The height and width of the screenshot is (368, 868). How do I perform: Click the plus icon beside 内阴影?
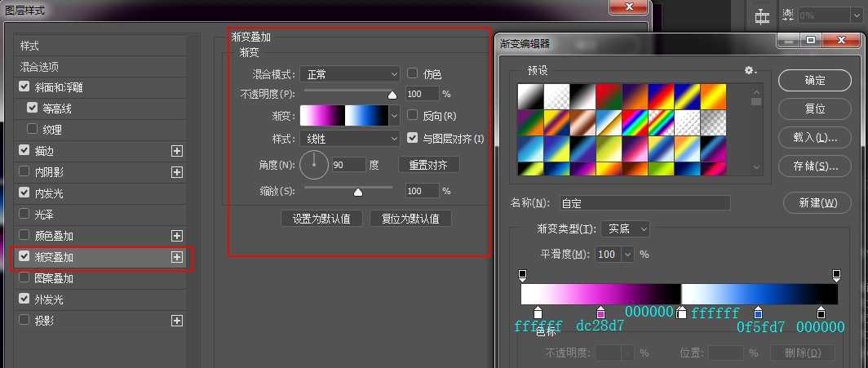click(176, 172)
